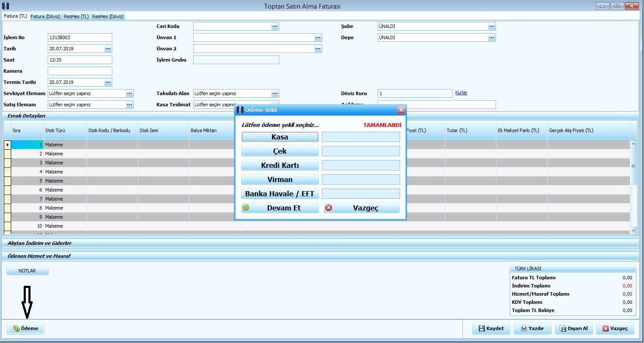Open the Kurlar exchange rates link

(x=461, y=93)
